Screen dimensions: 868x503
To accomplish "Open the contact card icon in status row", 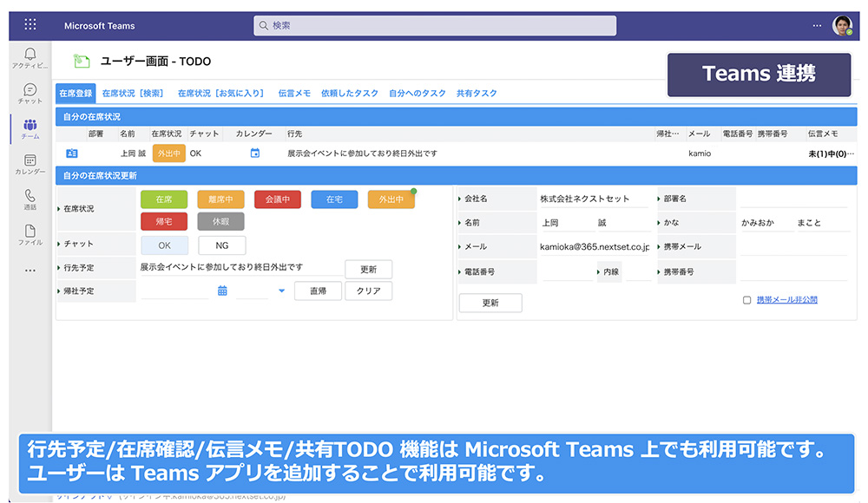I will tap(72, 154).
